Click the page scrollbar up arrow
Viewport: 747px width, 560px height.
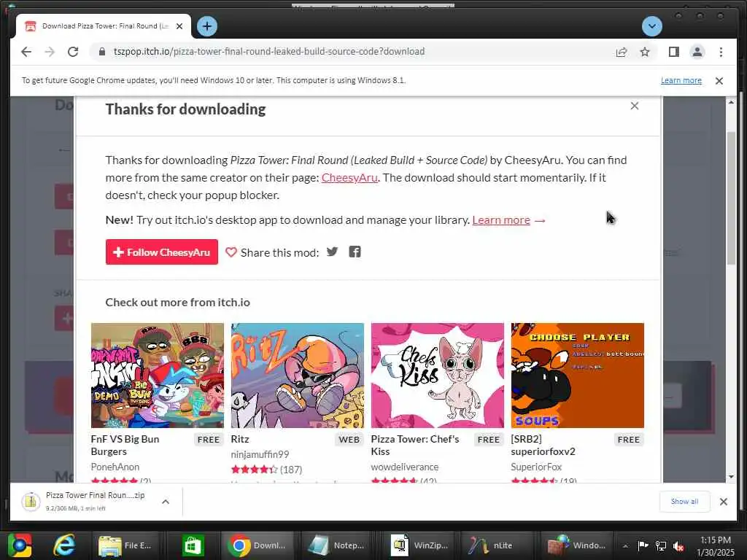click(731, 102)
